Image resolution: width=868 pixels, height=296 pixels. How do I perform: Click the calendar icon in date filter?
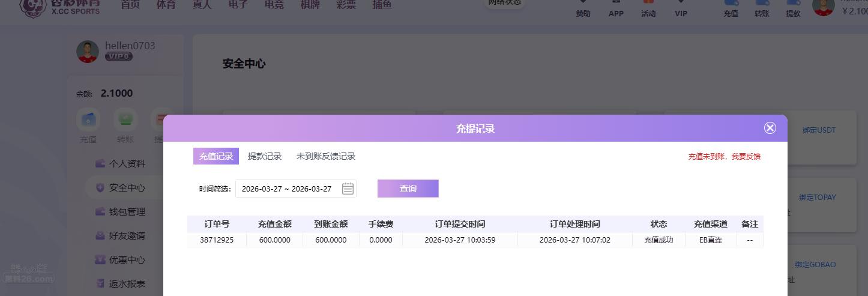click(348, 189)
